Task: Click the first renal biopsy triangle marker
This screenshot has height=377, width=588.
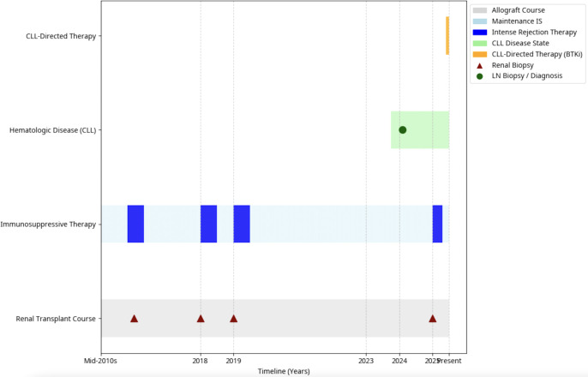Action: pos(135,319)
